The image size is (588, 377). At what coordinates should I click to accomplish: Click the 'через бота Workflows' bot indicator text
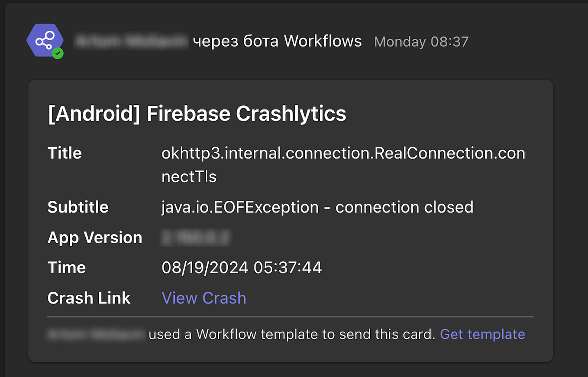(277, 41)
